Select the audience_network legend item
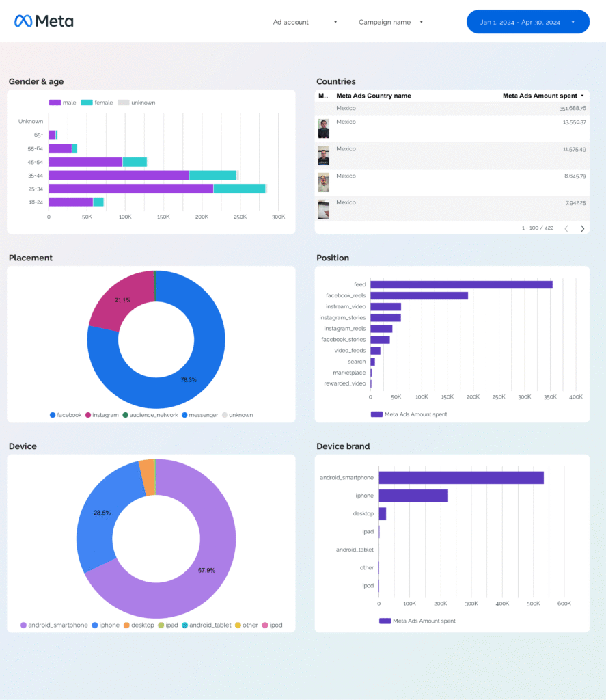The width and height of the screenshot is (606, 700). click(x=150, y=415)
